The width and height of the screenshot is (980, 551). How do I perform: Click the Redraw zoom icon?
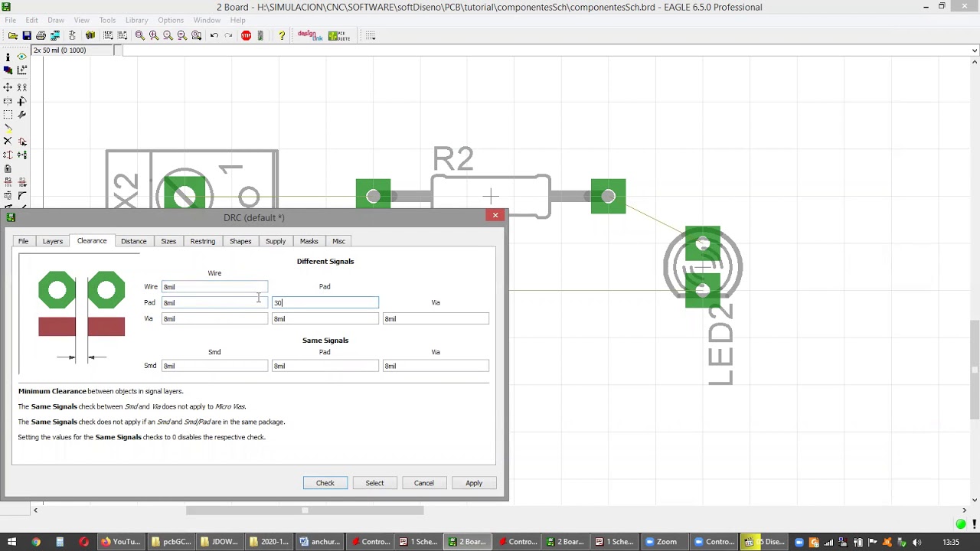[182, 36]
